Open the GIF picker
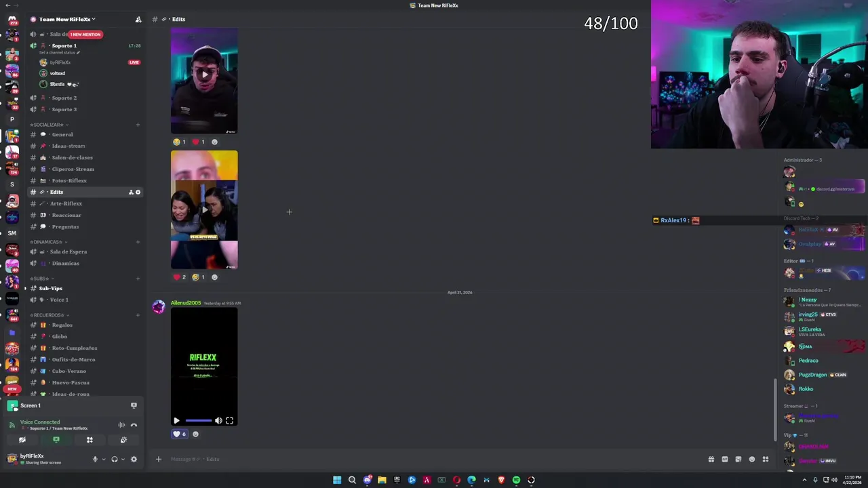868x488 pixels. click(x=724, y=459)
